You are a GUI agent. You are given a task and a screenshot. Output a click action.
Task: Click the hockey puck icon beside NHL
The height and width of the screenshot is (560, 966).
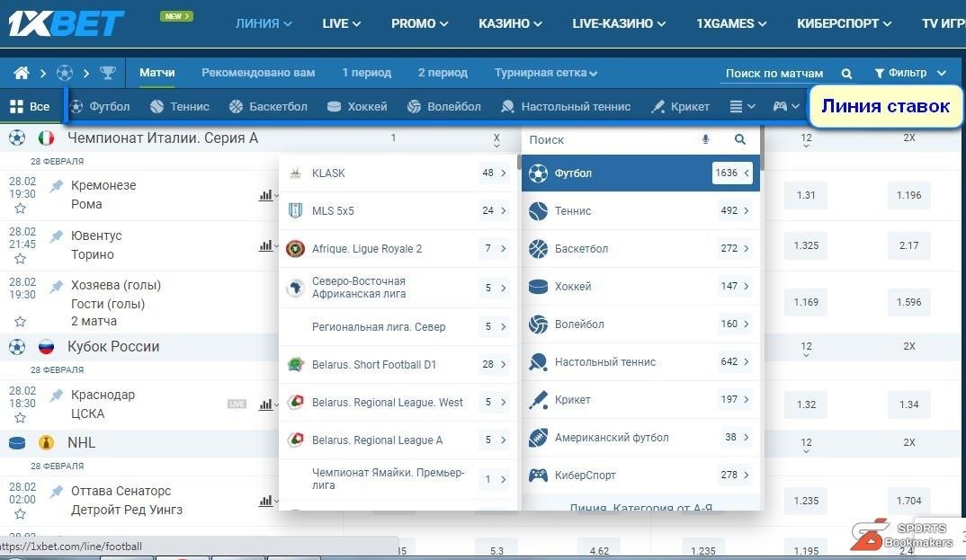(x=17, y=443)
